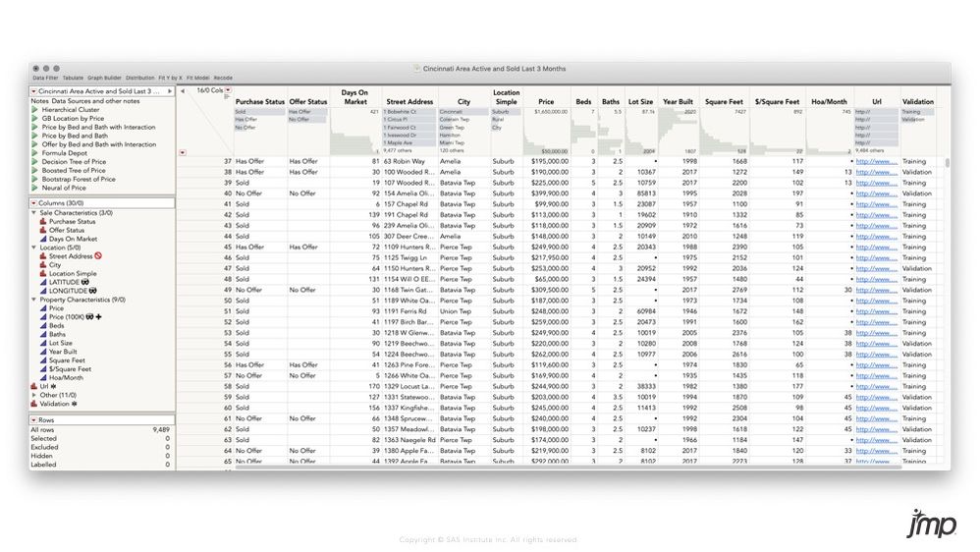Run the Decision Tree of Price script arrow
Screen dimensions: 980x552
[35, 162]
